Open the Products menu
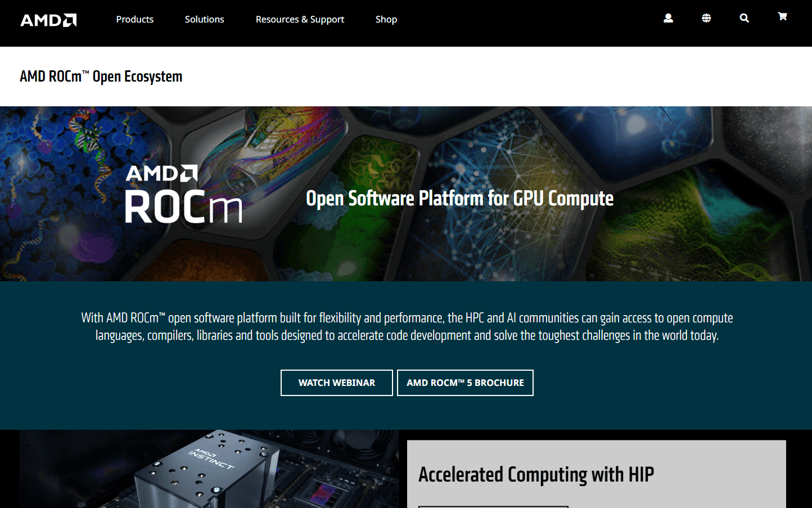Image resolution: width=812 pixels, height=508 pixels. [135, 19]
